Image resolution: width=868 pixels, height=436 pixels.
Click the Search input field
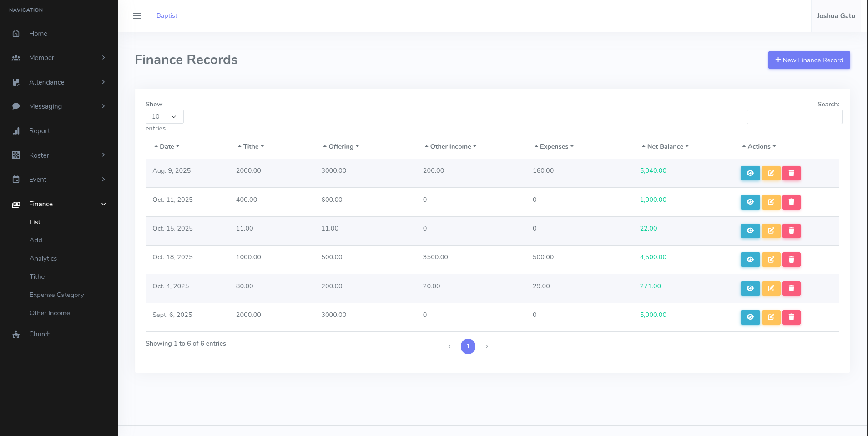[794, 117]
